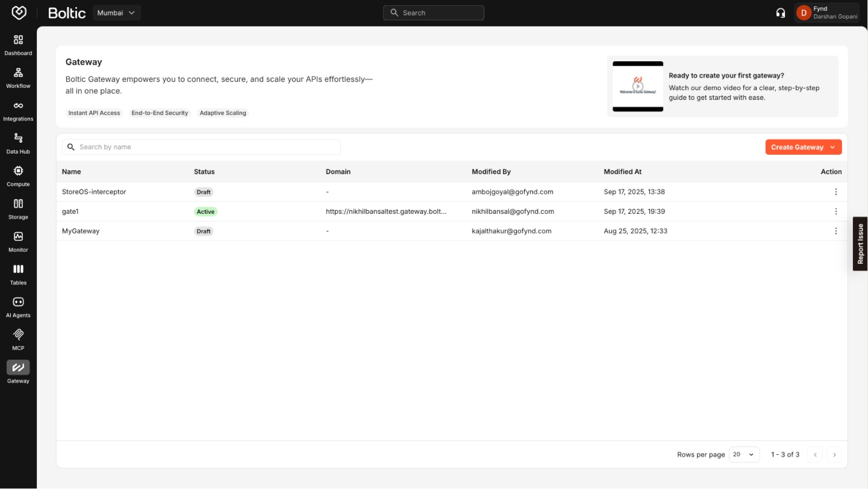This screenshot has height=489, width=868.
Task: Click the Modified By column header
Action: [x=491, y=172]
